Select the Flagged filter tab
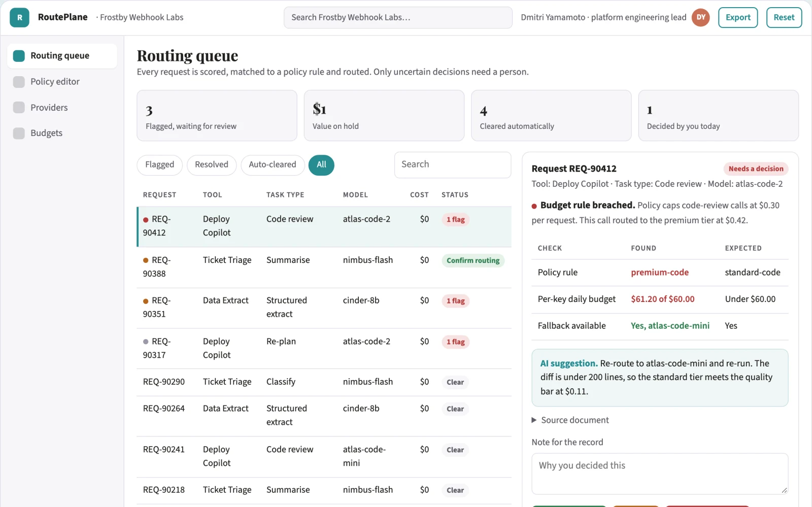 [x=159, y=165]
